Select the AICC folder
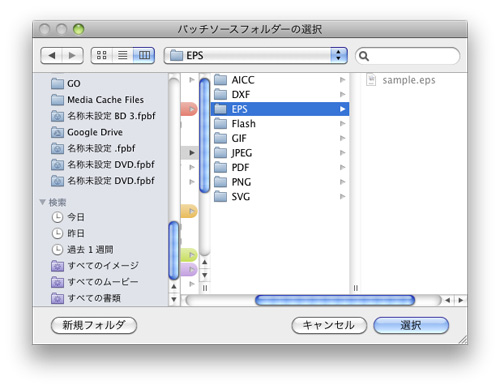Viewport: 500px width, 389px height. [280, 80]
